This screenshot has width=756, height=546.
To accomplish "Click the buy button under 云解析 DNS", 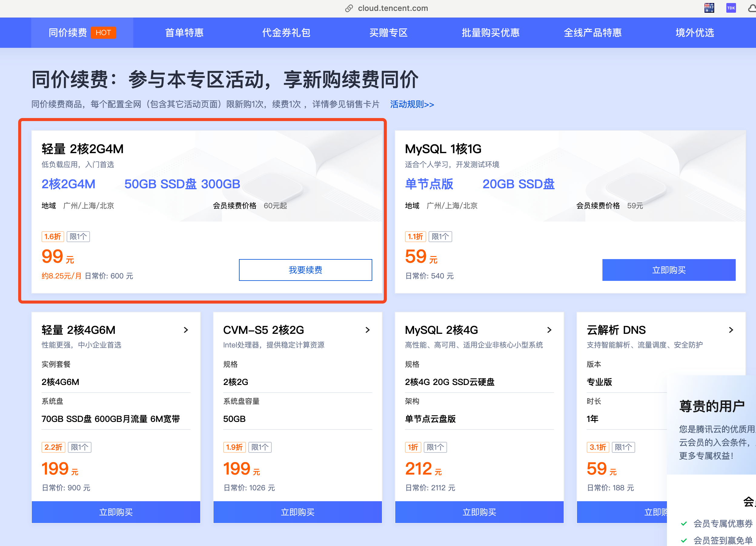I will (x=622, y=512).
